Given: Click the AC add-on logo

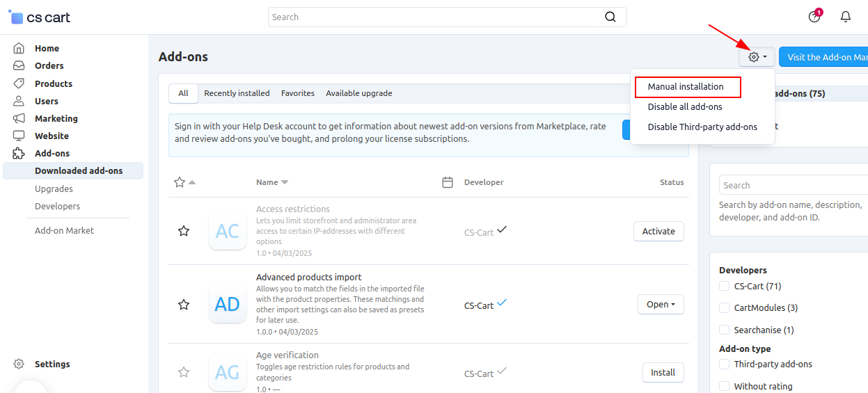Looking at the screenshot, I should pos(228,231).
